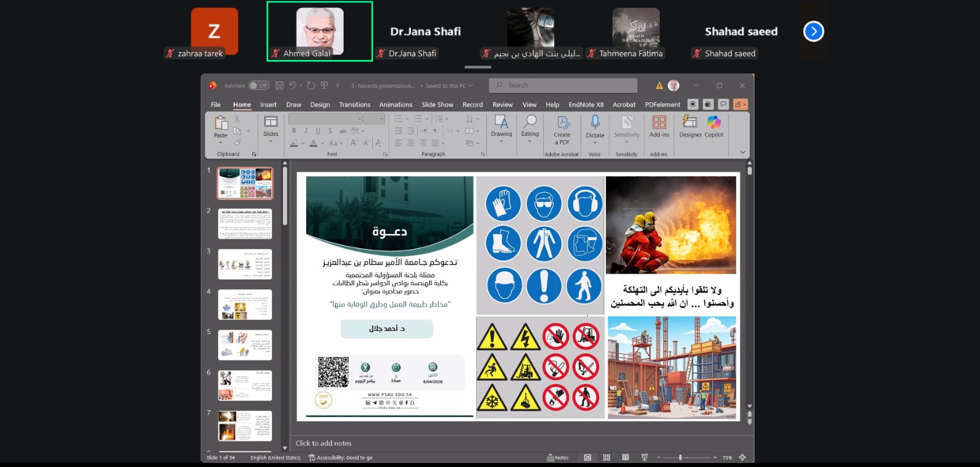Image resolution: width=980 pixels, height=467 pixels.
Task: Toggle the AutoSave switch
Action: coord(259,86)
